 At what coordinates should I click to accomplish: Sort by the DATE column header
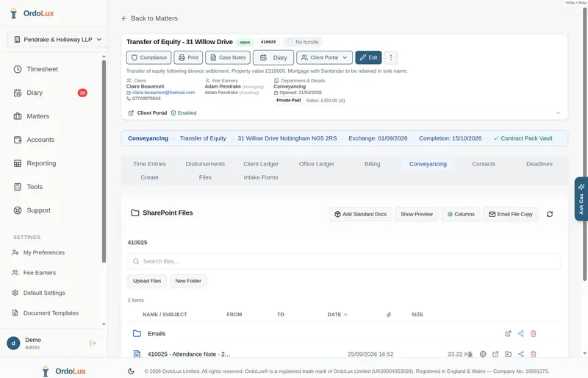point(337,315)
